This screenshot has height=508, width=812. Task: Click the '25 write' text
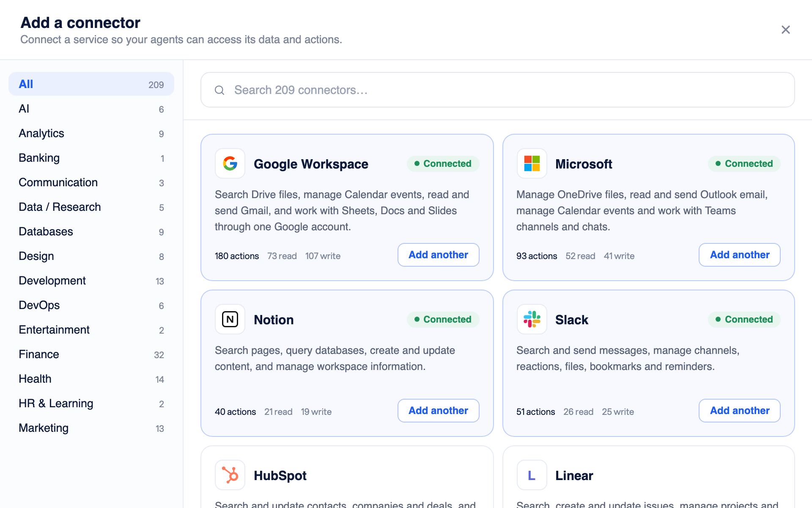pyautogui.click(x=618, y=412)
